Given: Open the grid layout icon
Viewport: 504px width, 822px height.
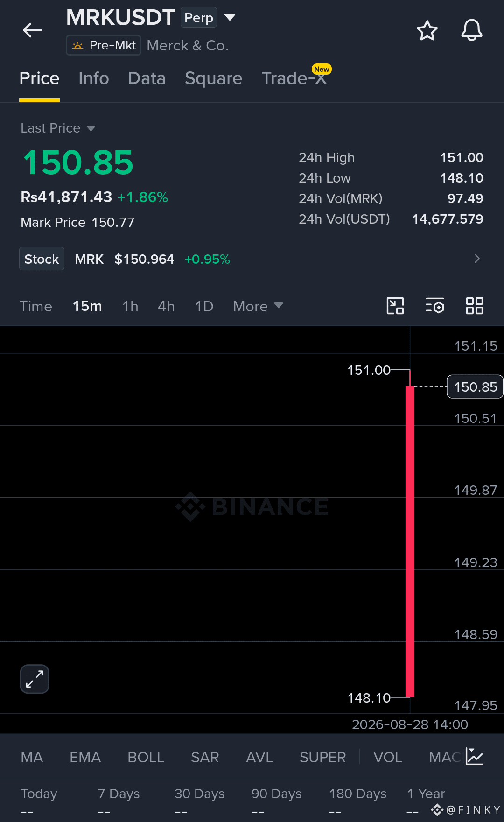Looking at the screenshot, I should [475, 306].
